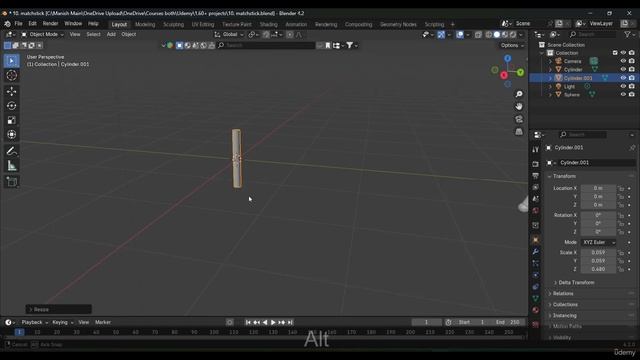The width and height of the screenshot is (640, 360).
Task: Click the Scale X value field
Action: pyautogui.click(x=598, y=253)
